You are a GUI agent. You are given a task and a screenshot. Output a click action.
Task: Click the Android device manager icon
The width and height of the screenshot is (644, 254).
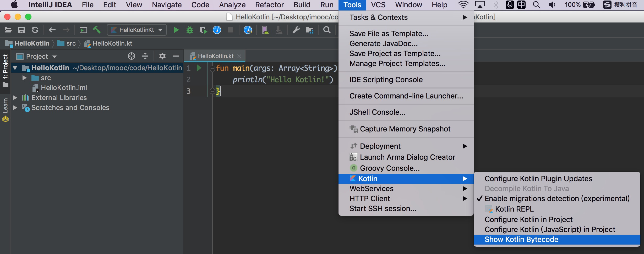click(265, 30)
